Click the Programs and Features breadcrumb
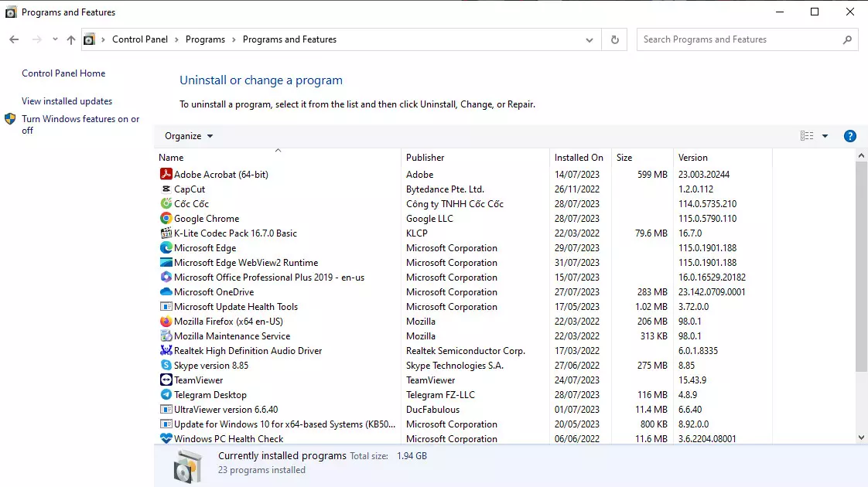 [289, 39]
